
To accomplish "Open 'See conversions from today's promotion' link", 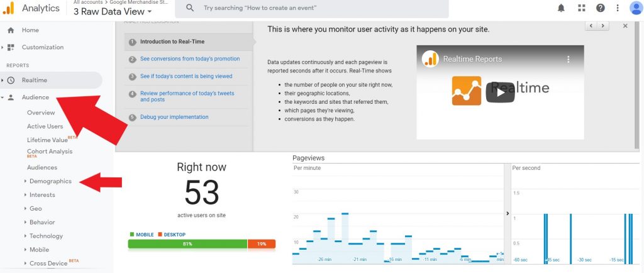I will tap(190, 58).
